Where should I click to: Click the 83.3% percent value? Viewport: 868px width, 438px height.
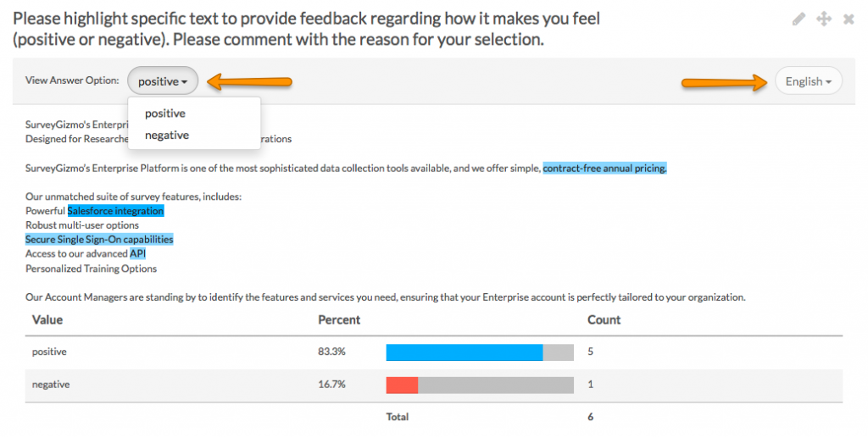coord(331,352)
